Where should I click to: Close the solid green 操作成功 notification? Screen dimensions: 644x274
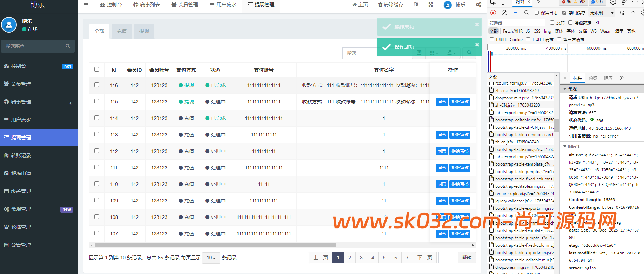point(477,45)
